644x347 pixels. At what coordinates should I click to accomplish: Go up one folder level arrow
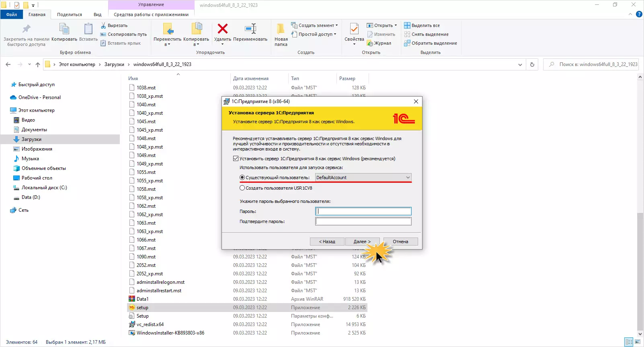coord(38,64)
